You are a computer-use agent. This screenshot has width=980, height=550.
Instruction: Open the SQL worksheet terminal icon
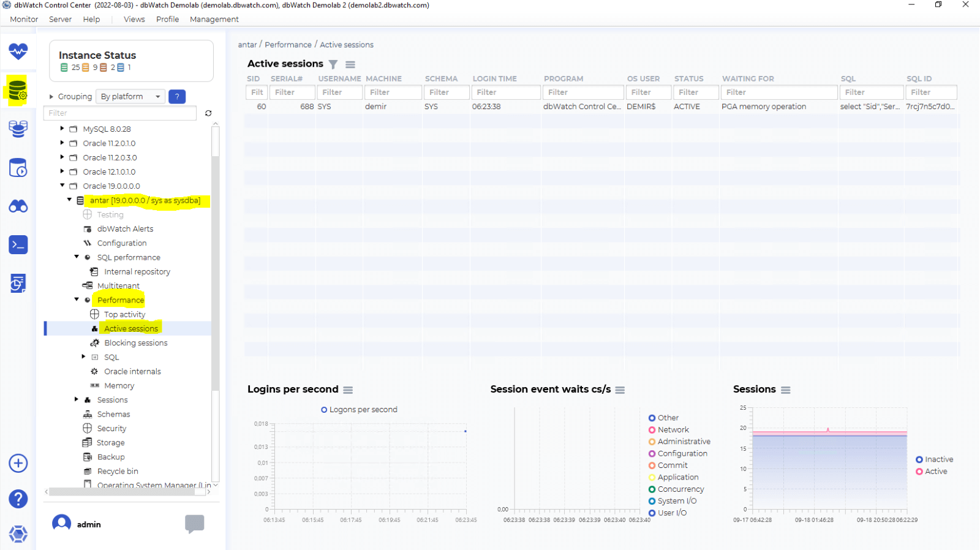click(x=18, y=245)
